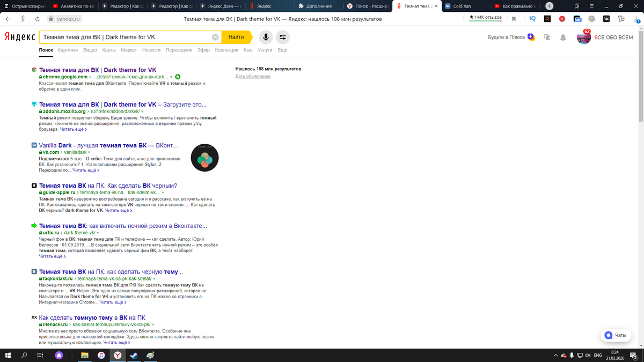Viewport: 644px width, 362px height.
Task: Click 'Дать объявление' link
Action: [253, 76]
